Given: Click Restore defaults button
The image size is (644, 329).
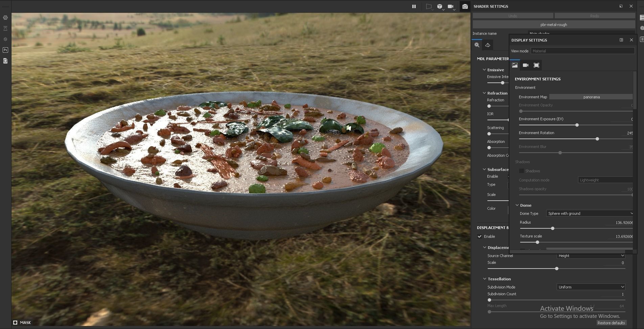Looking at the screenshot, I should (x=611, y=323).
